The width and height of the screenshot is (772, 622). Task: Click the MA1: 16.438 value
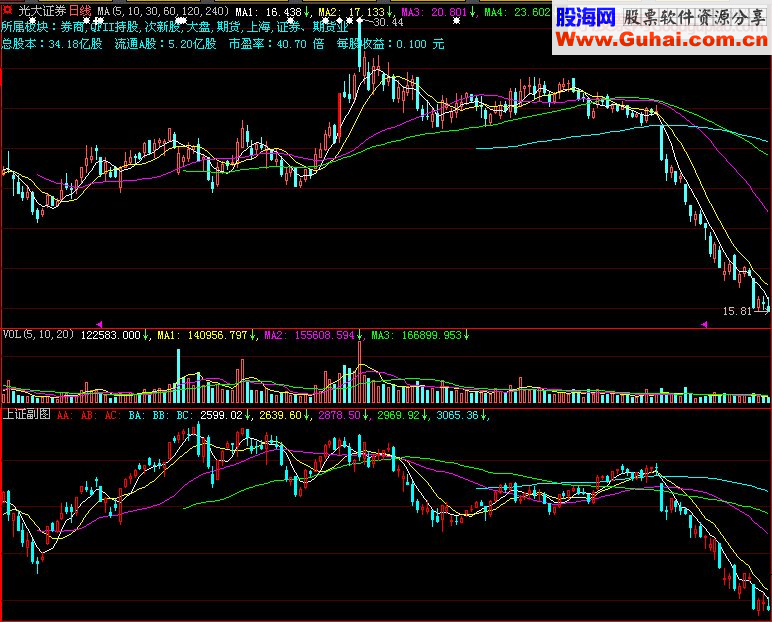coord(269,12)
